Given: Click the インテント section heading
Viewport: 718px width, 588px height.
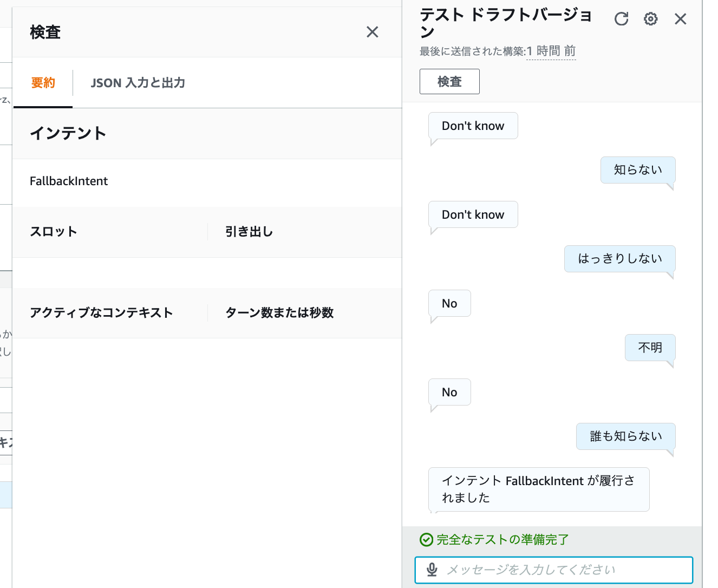Looking at the screenshot, I should (x=68, y=133).
